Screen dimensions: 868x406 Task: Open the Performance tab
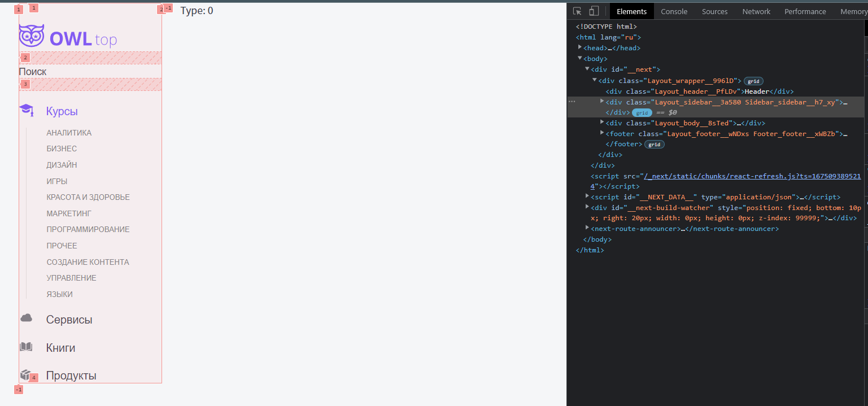[x=805, y=11]
